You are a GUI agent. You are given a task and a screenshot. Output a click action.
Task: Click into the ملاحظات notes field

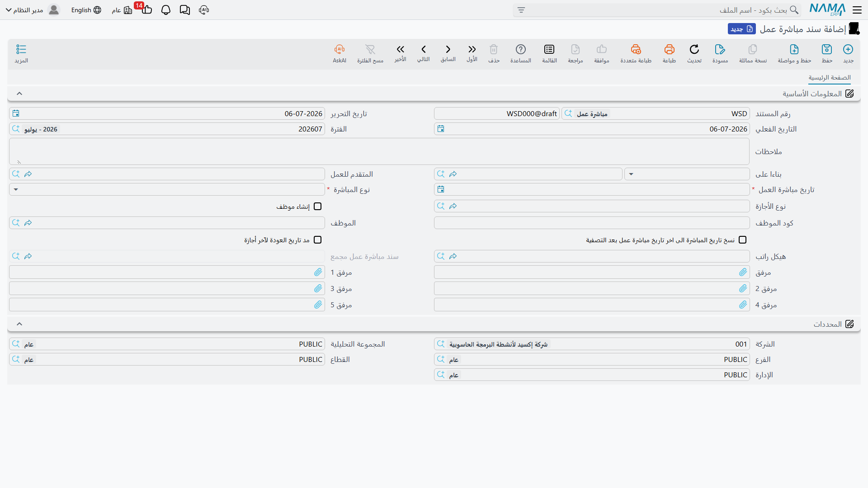(x=379, y=151)
